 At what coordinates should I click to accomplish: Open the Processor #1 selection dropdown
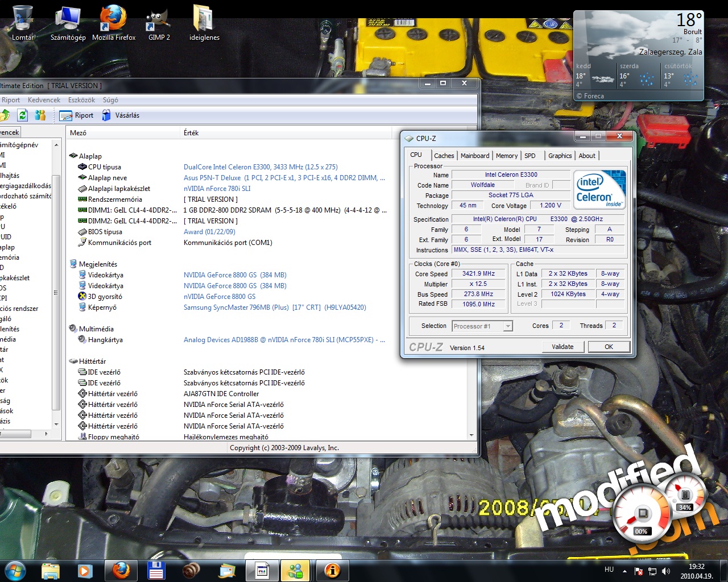(482, 326)
